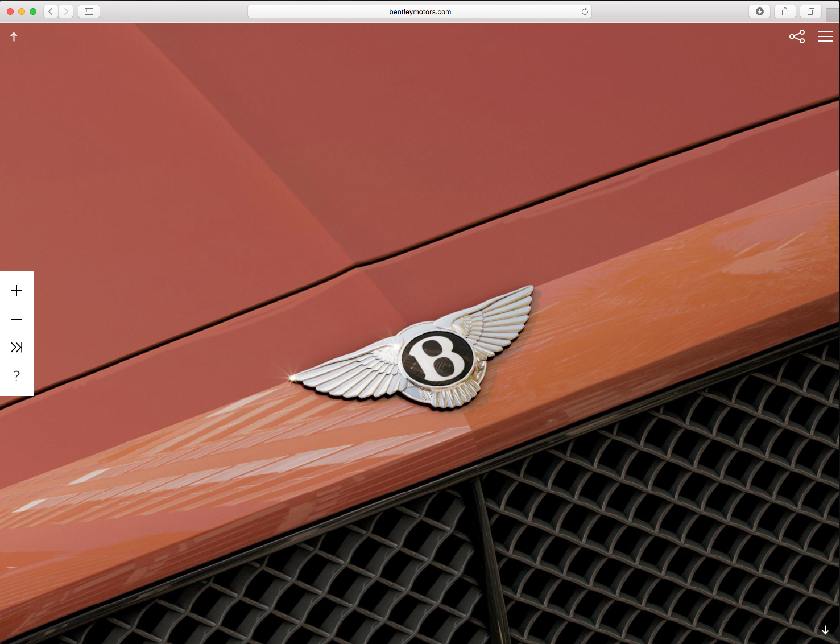This screenshot has width=840, height=644.
Task: Open help with the question mark icon
Action: (x=16, y=376)
